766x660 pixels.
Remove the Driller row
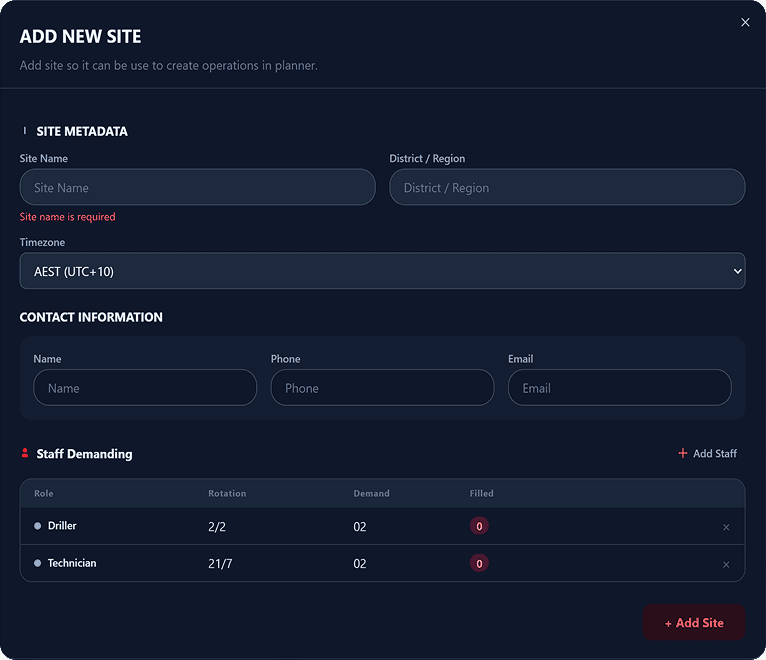[726, 527]
